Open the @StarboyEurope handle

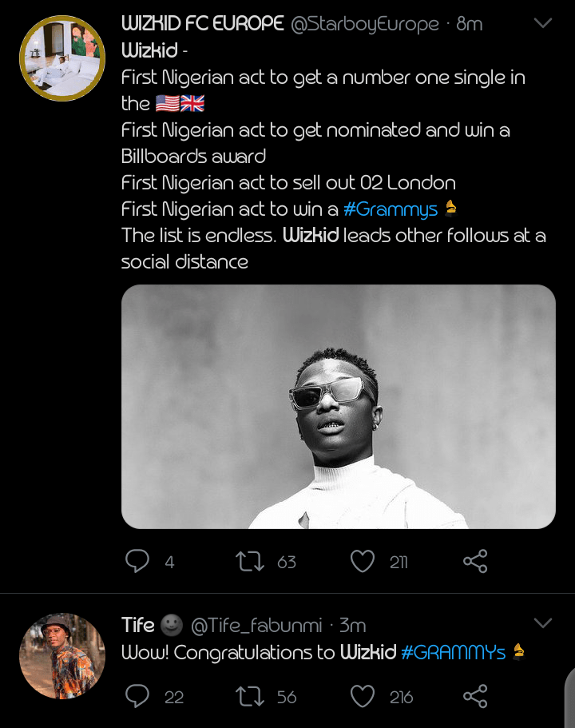coord(364,24)
